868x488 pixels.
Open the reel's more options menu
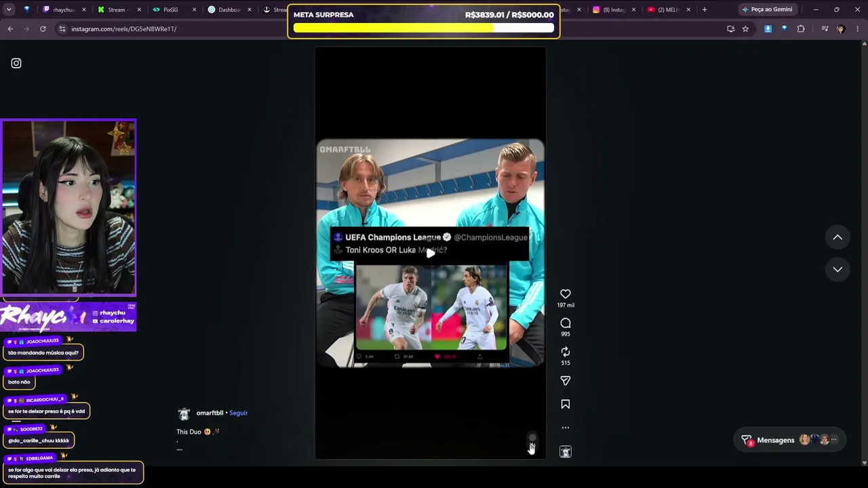566,428
